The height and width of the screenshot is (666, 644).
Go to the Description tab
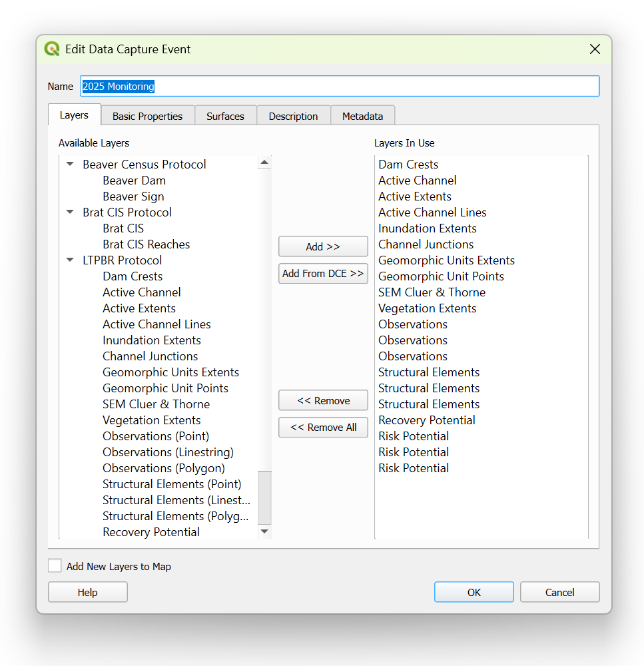click(x=293, y=116)
